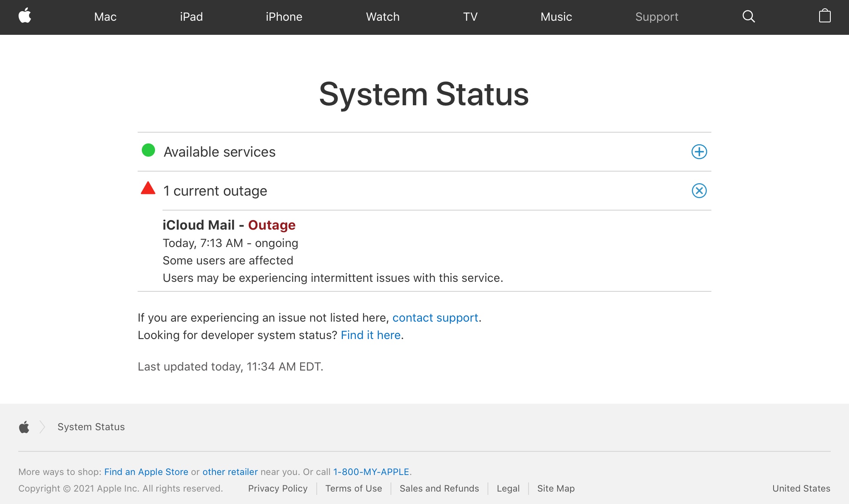Collapse current outage section with X icon

pos(699,191)
